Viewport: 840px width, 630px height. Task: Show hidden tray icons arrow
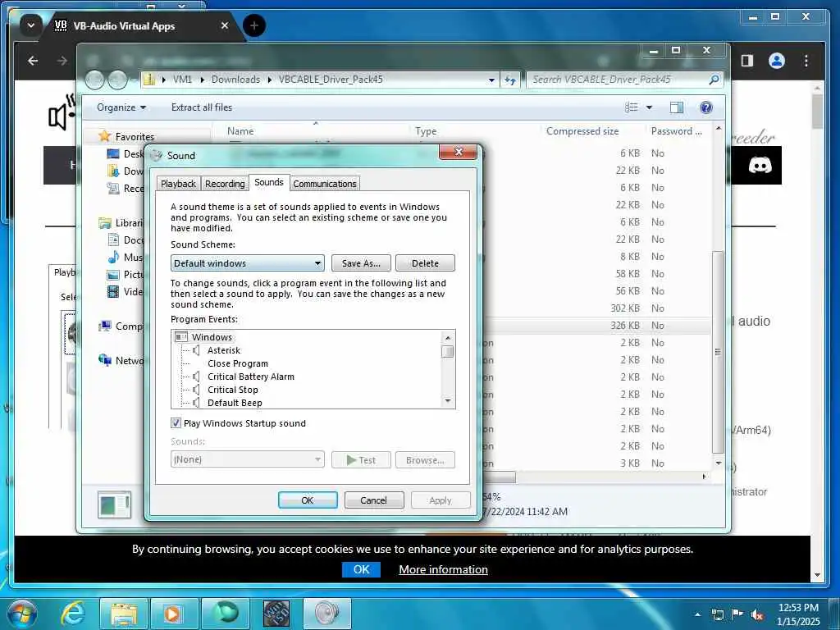(697, 614)
